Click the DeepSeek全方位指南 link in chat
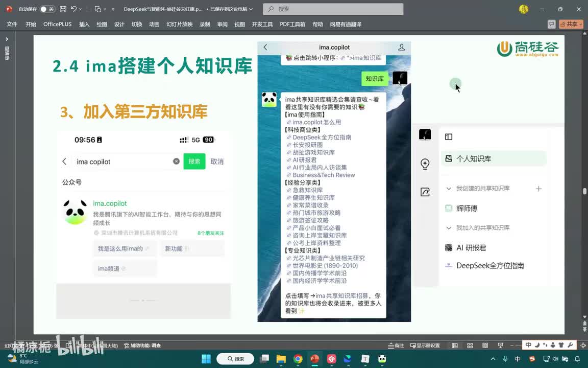The height and width of the screenshot is (368, 588). coord(322,137)
